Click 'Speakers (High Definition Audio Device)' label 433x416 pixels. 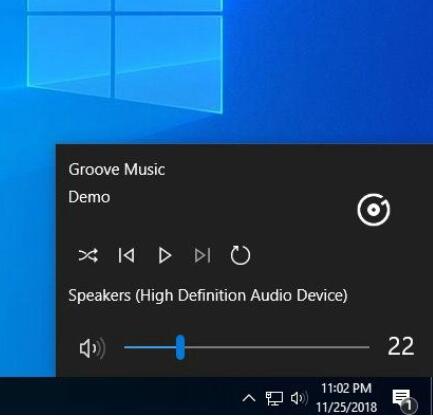coord(208,296)
